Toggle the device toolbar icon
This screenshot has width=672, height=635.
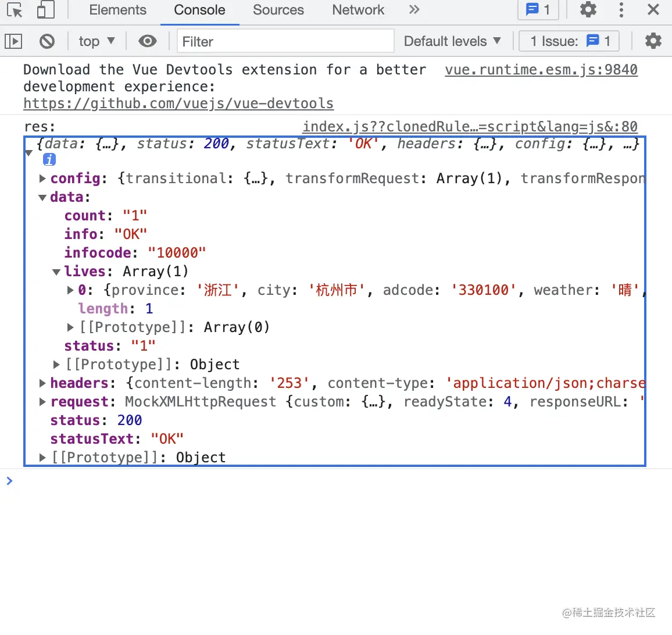pyautogui.click(x=46, y=10)
